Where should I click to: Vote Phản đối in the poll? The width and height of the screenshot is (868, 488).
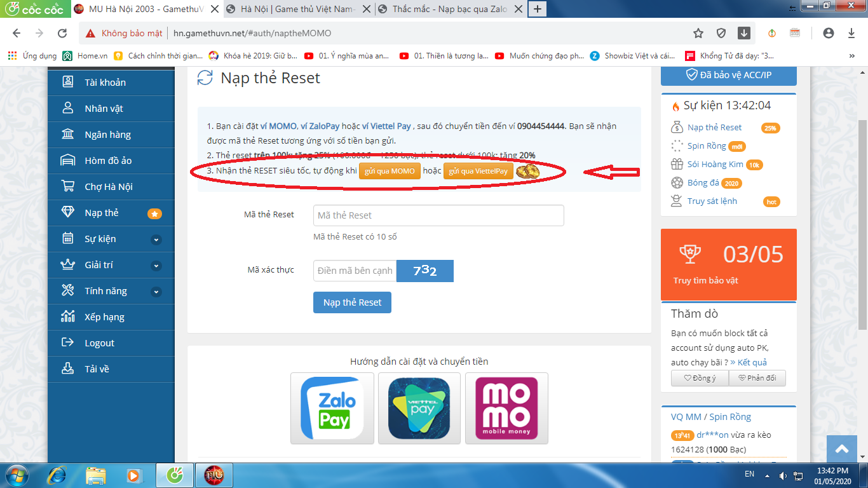(x=757, y=378)
